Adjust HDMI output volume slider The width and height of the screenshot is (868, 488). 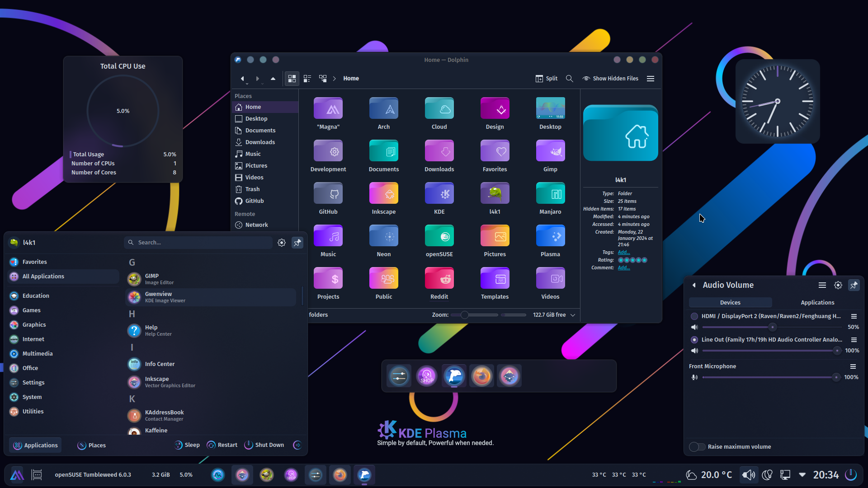pyautogui.click(x=772, y=327)
